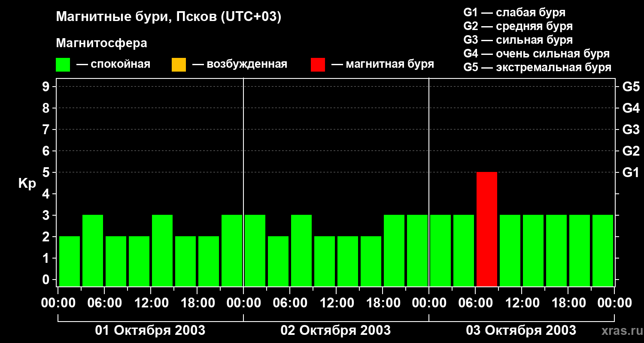Select the last green bar of 03 Октября
The image size is (644, 343).
(x=603, y=250)
